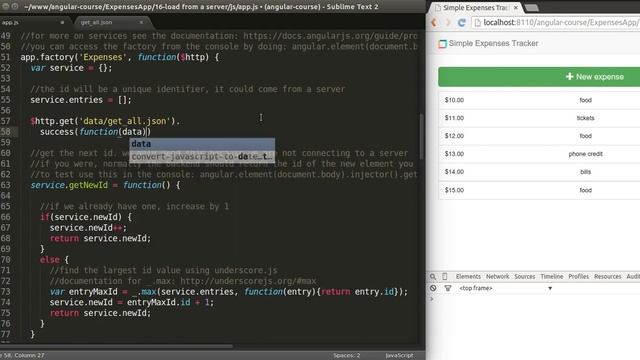Screen dimensions: 640x360
Task: Open the Sources tab in DevTools
Action: pos(524,276)
